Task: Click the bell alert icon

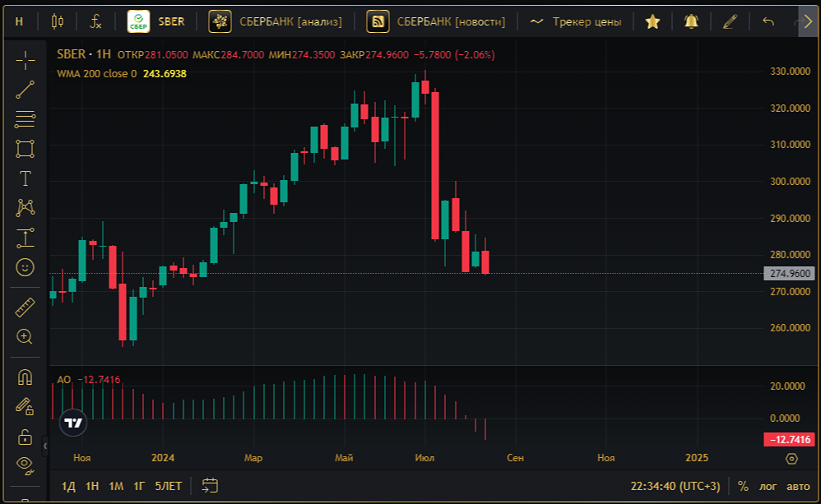Action: pos(691,21)
